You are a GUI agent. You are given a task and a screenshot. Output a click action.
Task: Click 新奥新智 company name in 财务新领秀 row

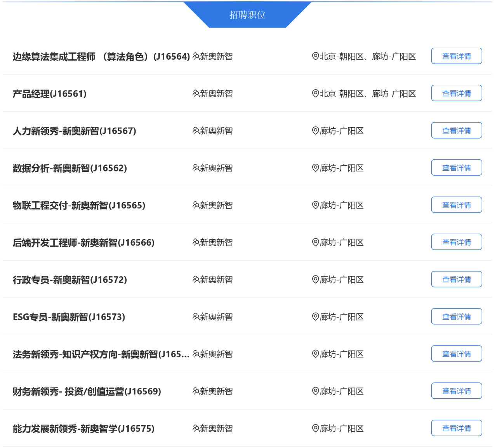click(216, 391)
